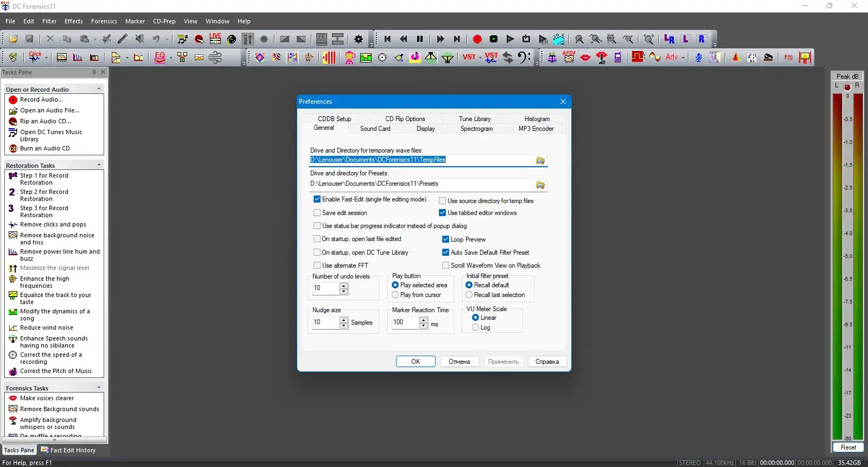Toggle Enable Fast-Edit checkbox
The height and width of the screenshot is (467, 868).
[317, 199]
